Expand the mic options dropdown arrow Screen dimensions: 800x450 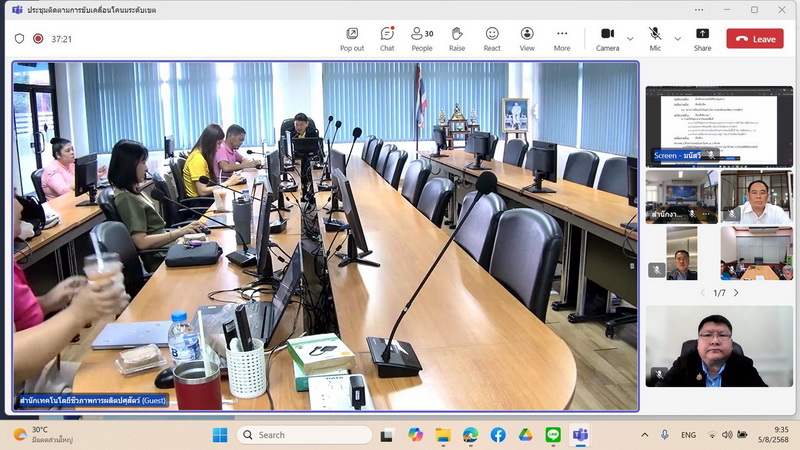[677, 39]
